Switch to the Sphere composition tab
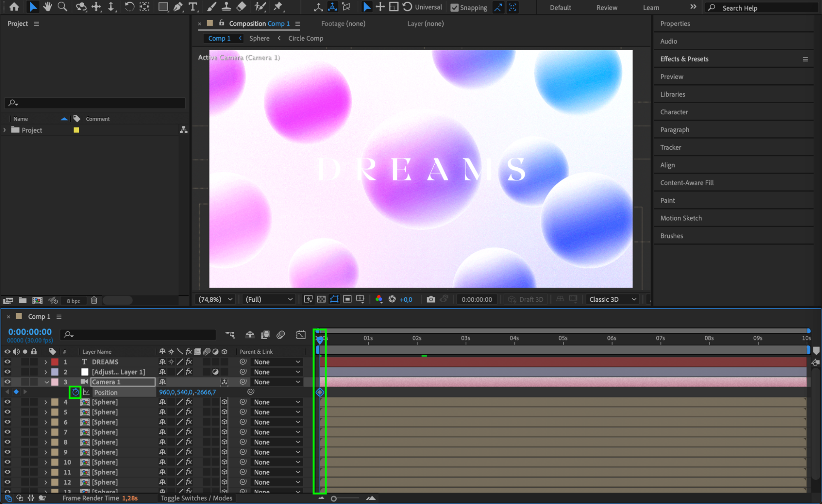This screenshot has height=504, width=822. [x=259, y=38]
